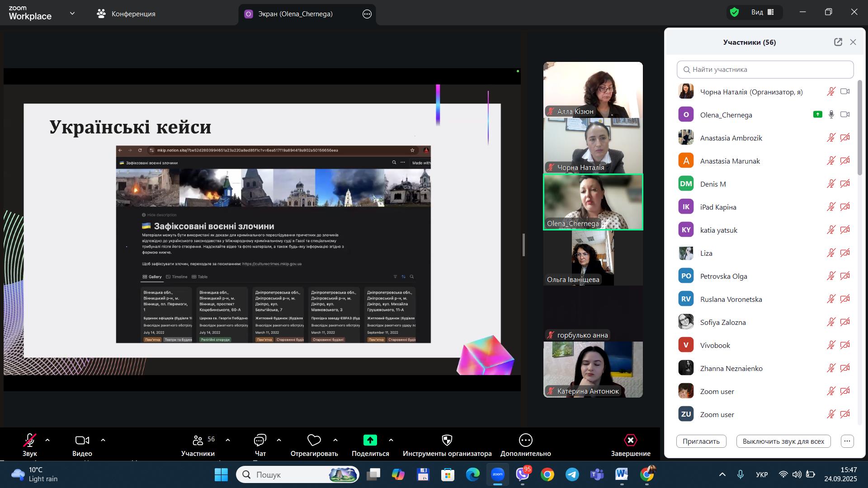The height and width of the screenshot is (488, 868).
Task: Open the More options ellipsis in toolbar
Action: [x=525, y=440]
